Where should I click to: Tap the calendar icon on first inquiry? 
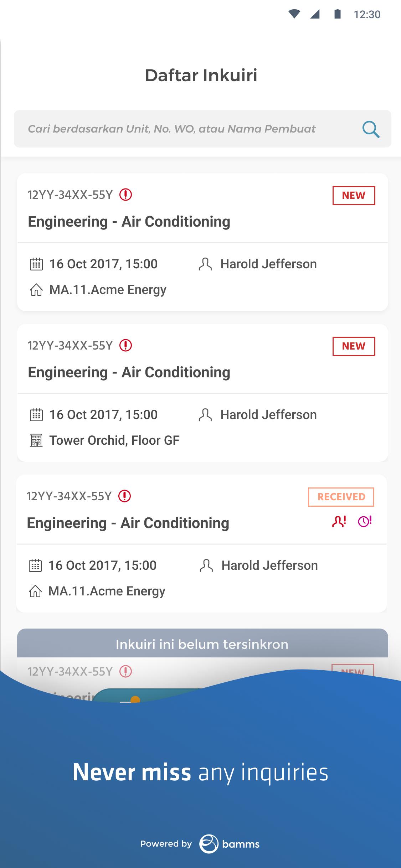point(36,264)
